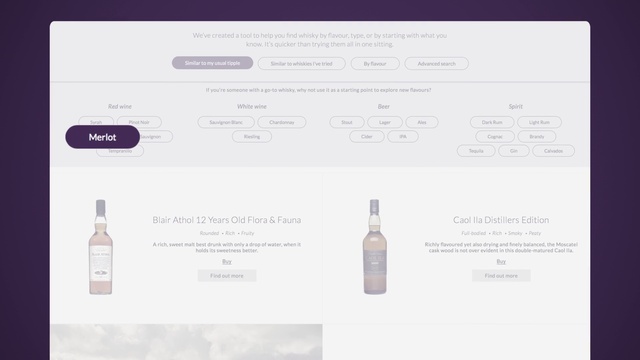The image size is (640, 360).
Task: Select the Stout beer option
Action: (347, 122)
